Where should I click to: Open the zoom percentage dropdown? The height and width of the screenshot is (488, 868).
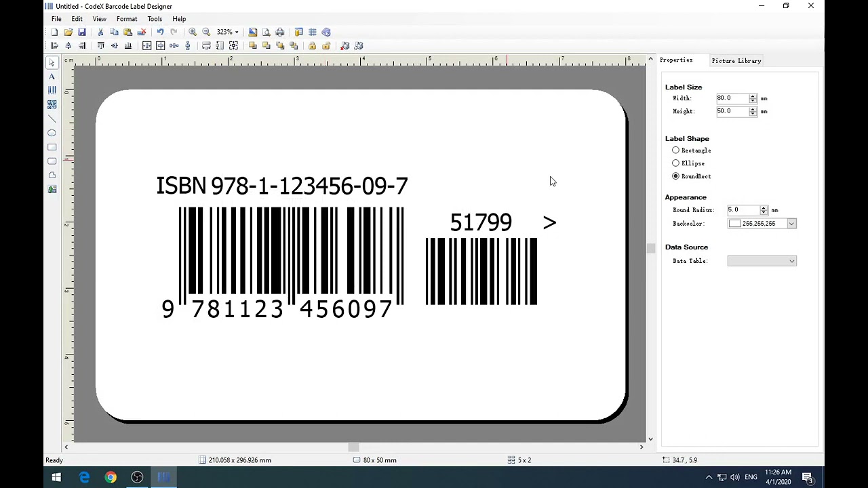(x=236, y=32)
